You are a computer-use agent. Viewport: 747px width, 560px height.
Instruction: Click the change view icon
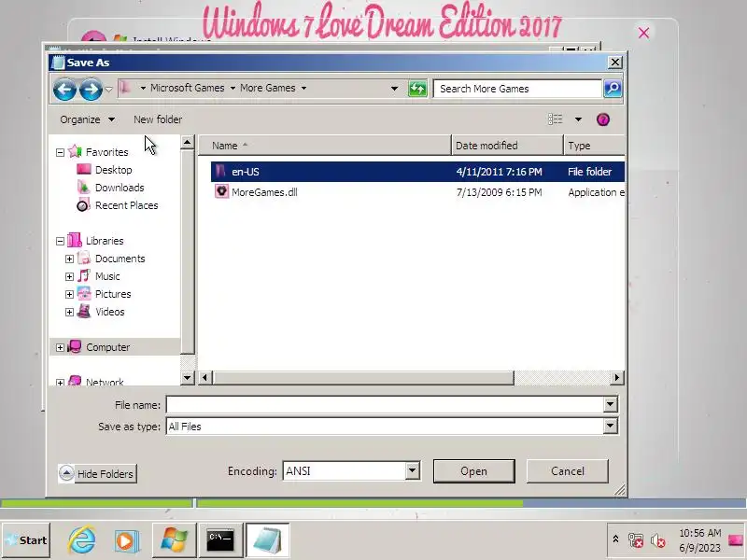click(555, 119)
